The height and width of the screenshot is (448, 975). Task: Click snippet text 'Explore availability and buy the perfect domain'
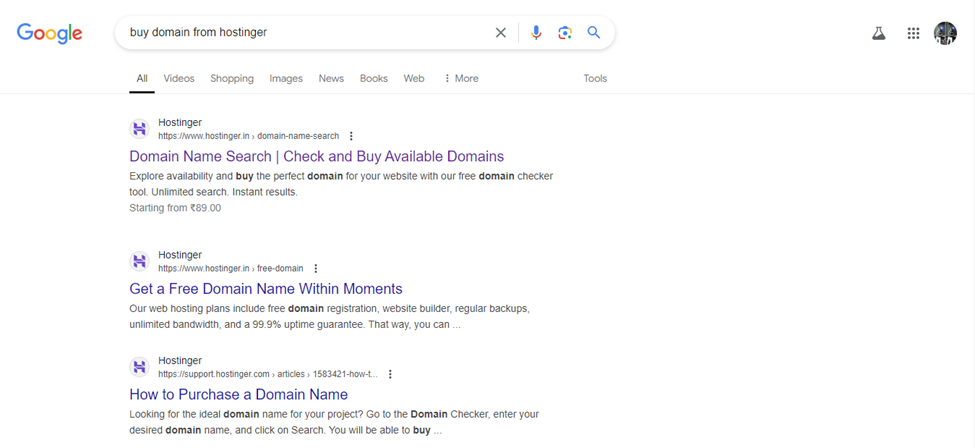pos(236,176)
